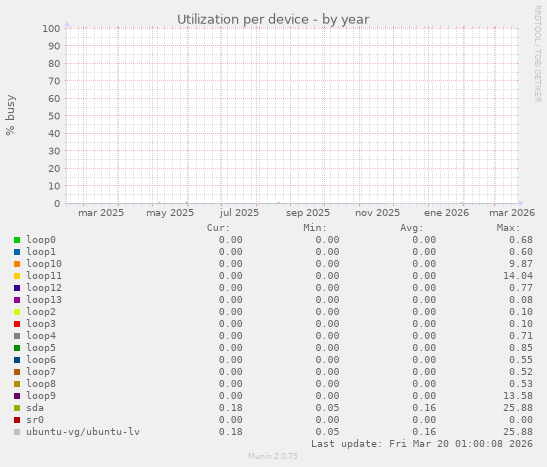
Task: Select the loop11 legend label
Action: pos(44,276)
